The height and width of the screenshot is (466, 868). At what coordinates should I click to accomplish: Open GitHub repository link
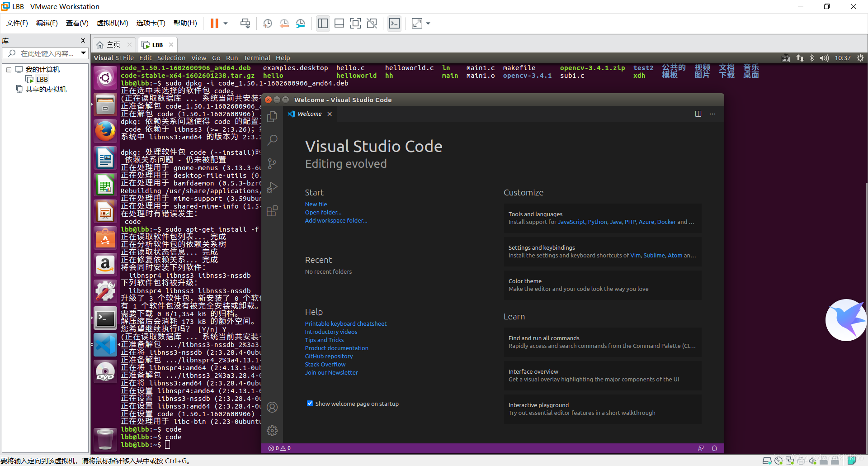coord(329,357)
